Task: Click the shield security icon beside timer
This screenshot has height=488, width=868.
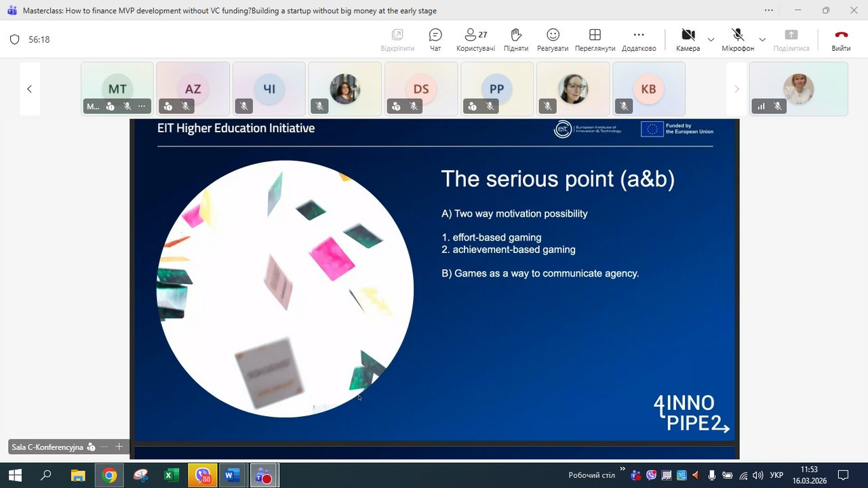Action: (x=14, y=40)
